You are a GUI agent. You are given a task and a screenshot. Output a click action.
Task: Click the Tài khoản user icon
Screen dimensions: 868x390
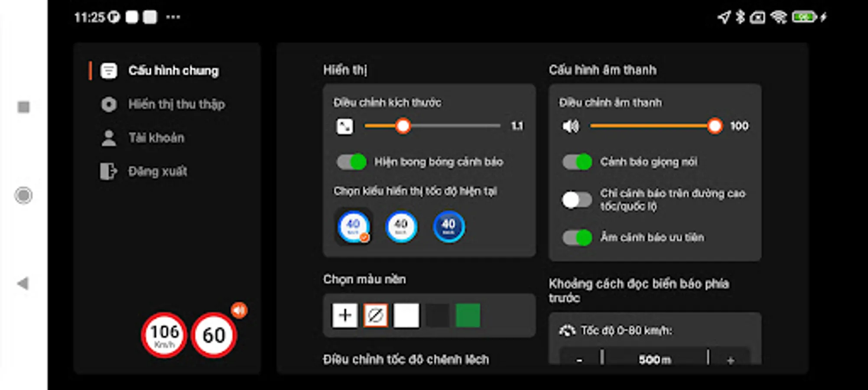point(109,138)
